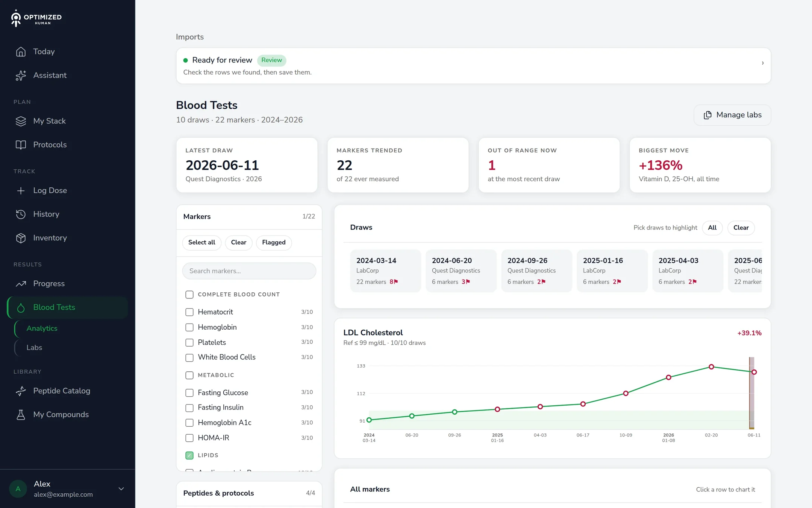Toggle the Complete Blood Count group checkbox

189,295
